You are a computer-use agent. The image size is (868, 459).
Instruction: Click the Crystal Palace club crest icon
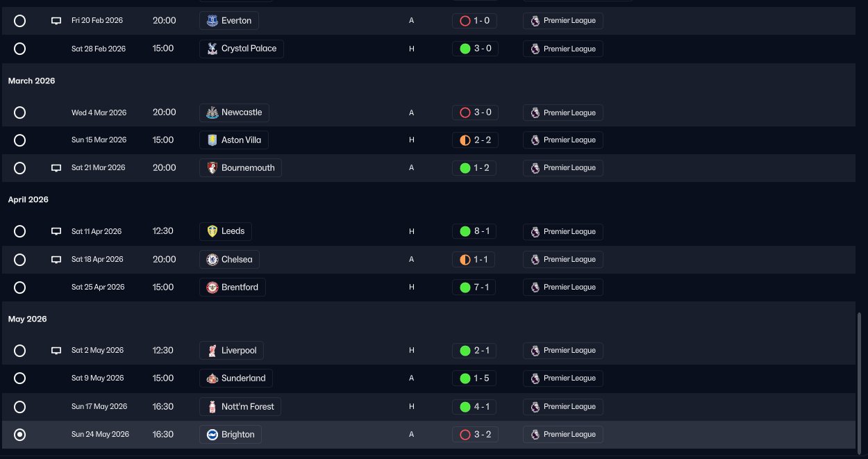click(x=212, y=49)
